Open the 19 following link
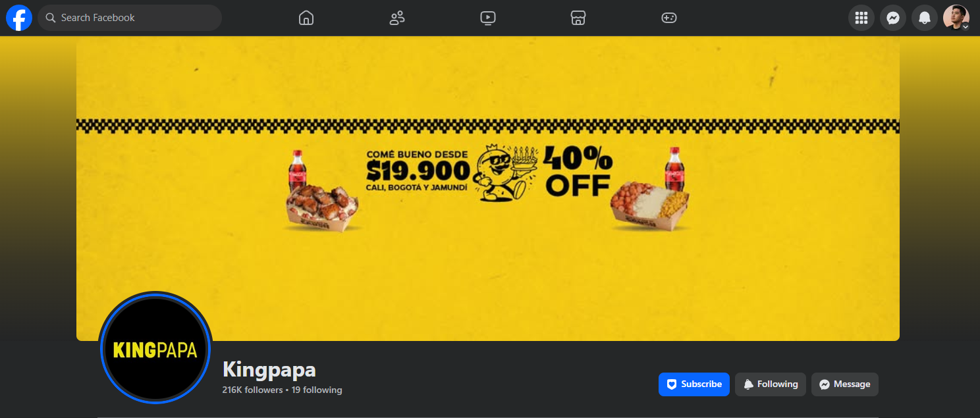 click(317, 390)
